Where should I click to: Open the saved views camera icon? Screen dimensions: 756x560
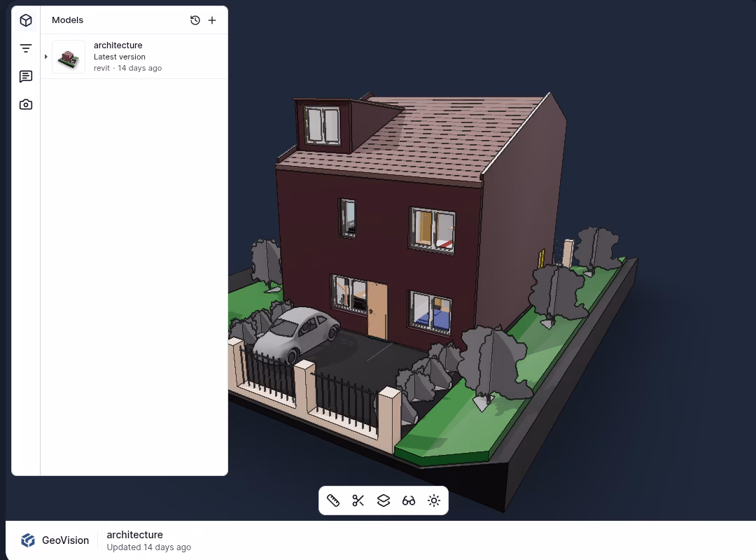pos(26,104)
